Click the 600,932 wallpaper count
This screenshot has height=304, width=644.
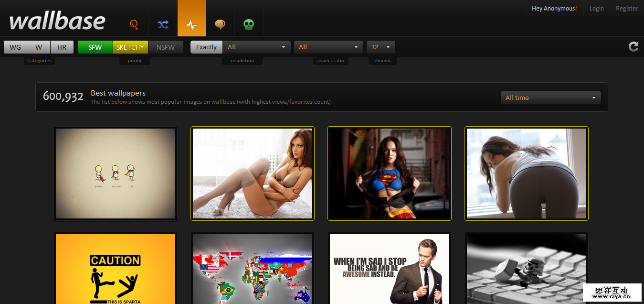pos(63,97)
